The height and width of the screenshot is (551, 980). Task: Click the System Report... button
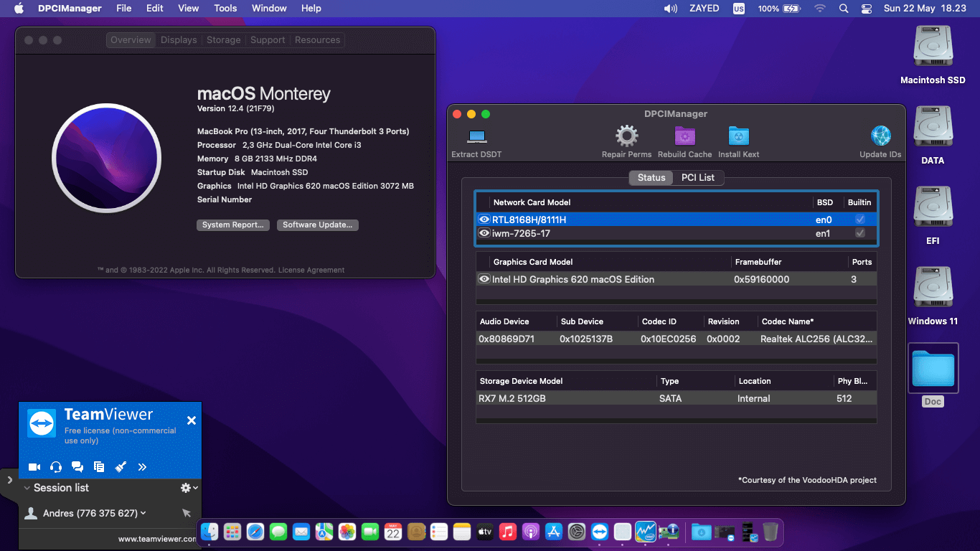click(x=233, y=225)
